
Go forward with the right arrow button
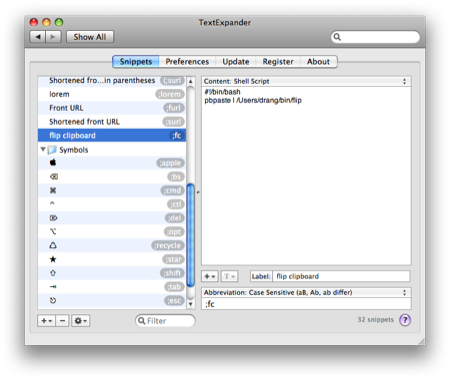53,37
